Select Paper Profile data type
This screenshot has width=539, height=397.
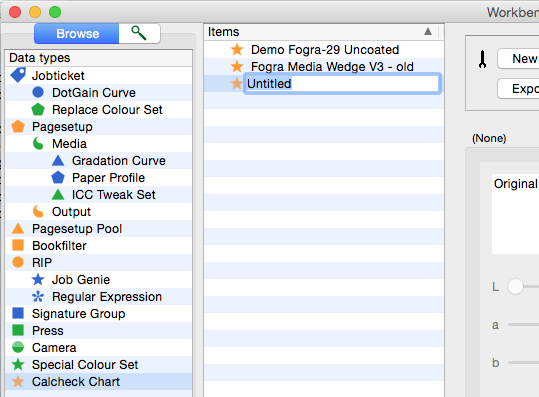click(x=99, y=177)
